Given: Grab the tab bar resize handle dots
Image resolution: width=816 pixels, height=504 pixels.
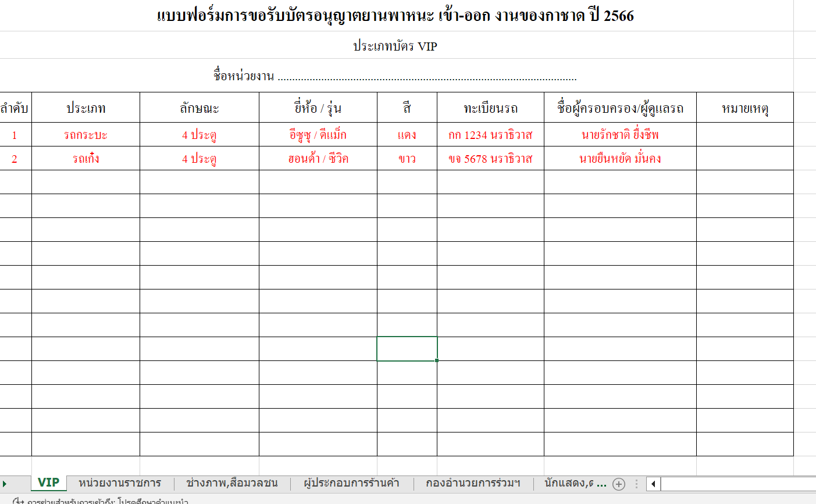Looking at the screenshot, I should (x=636, y=484).
